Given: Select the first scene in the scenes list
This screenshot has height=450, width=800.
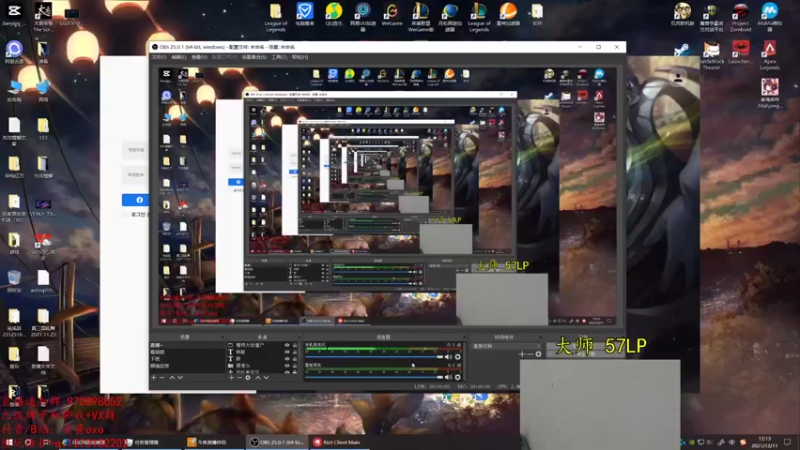Looking at the screenshot, I should tap(187, 345).
